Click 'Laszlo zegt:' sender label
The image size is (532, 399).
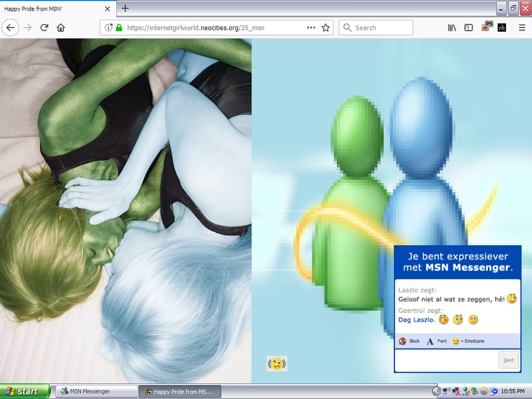(x=417, y=290)
